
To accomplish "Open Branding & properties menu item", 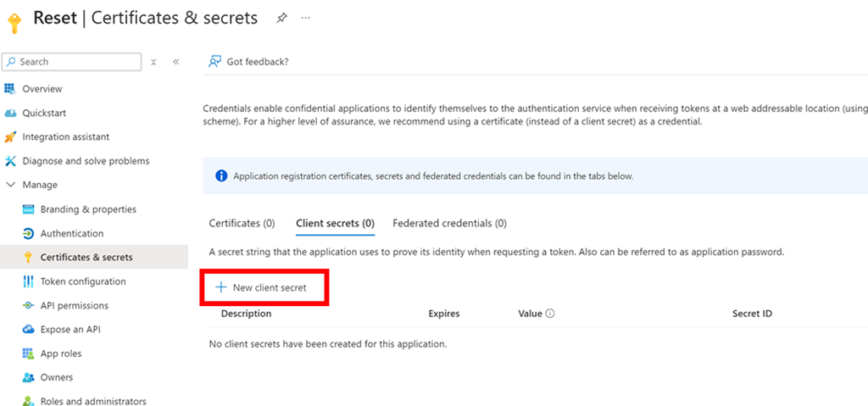I will pyautogui.click(x=88, y=209).
